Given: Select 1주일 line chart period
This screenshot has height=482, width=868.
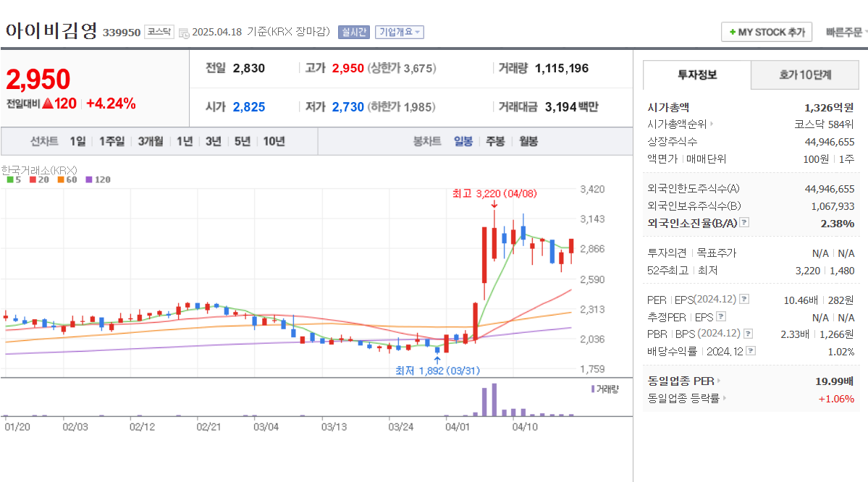Looking at the screenshot, I should pos(111,142).
